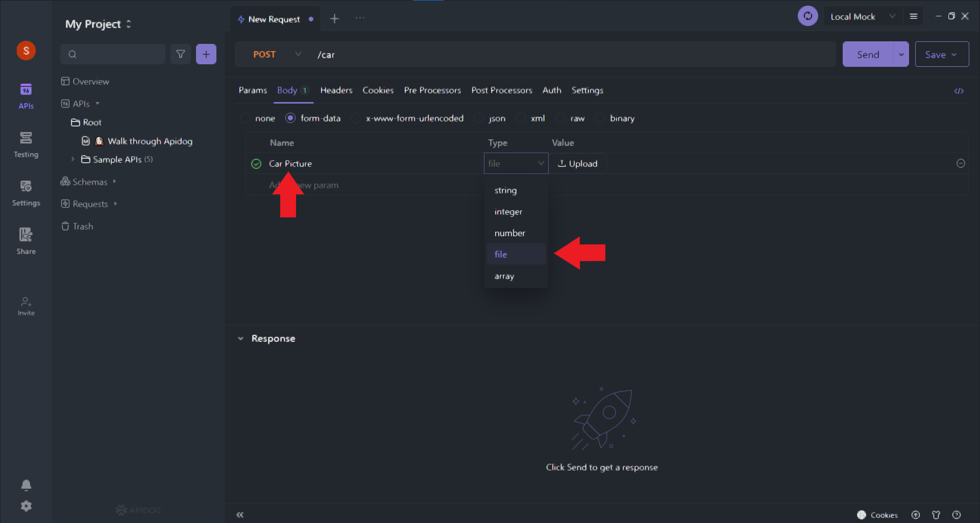Open the hamburger menu at top right
This screenshot has height=523, width=980.
tap(914, 16)
